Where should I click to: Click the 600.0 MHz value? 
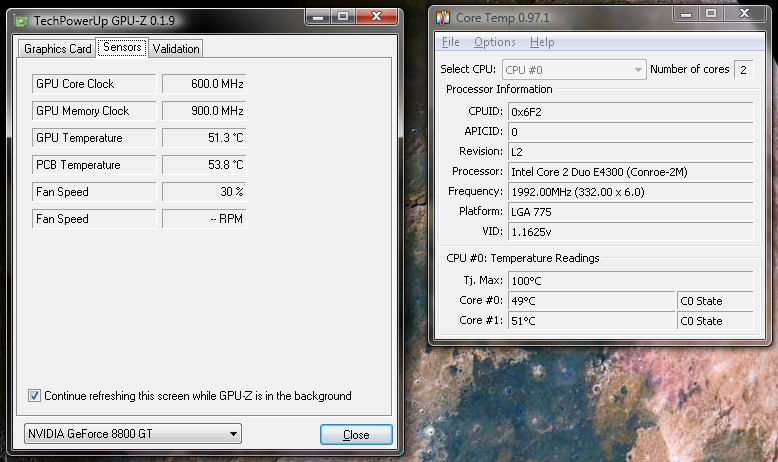(204, 84)
